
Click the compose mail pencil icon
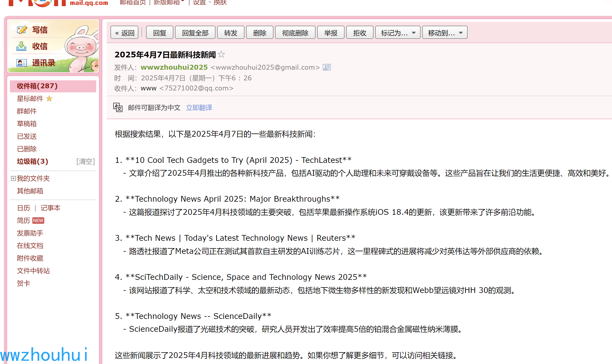tap(22, 30)
